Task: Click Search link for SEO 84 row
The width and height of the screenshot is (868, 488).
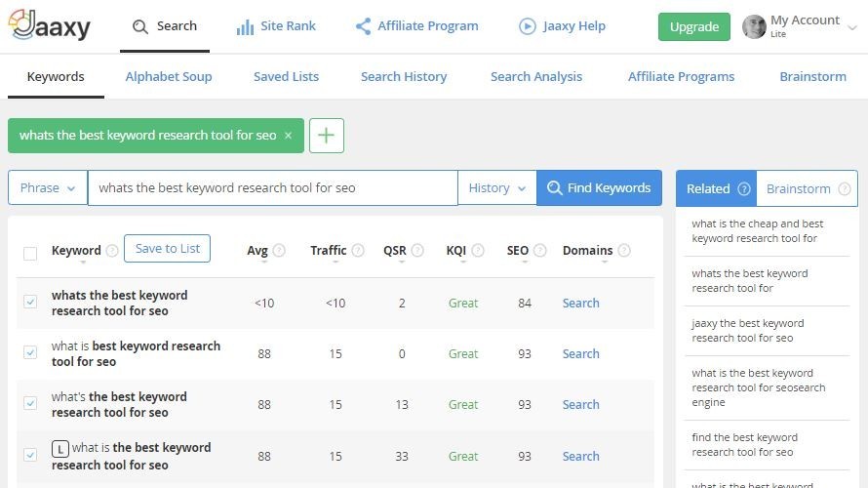Action: point(580,303)
